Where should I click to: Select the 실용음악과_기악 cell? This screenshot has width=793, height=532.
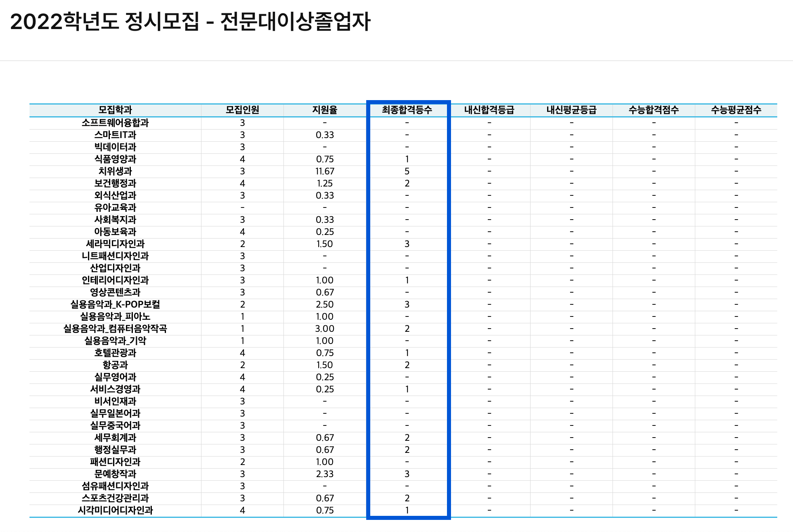[x=115, y=341]
